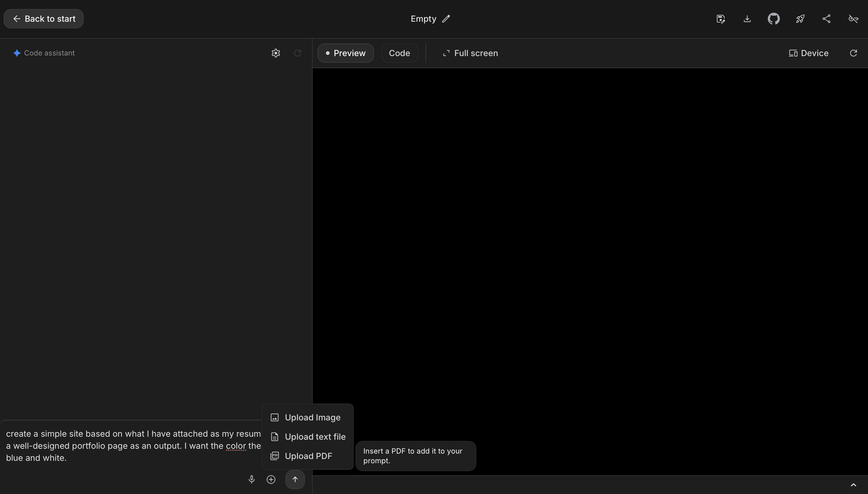Open the plus attachment menu

pos(271,479)
